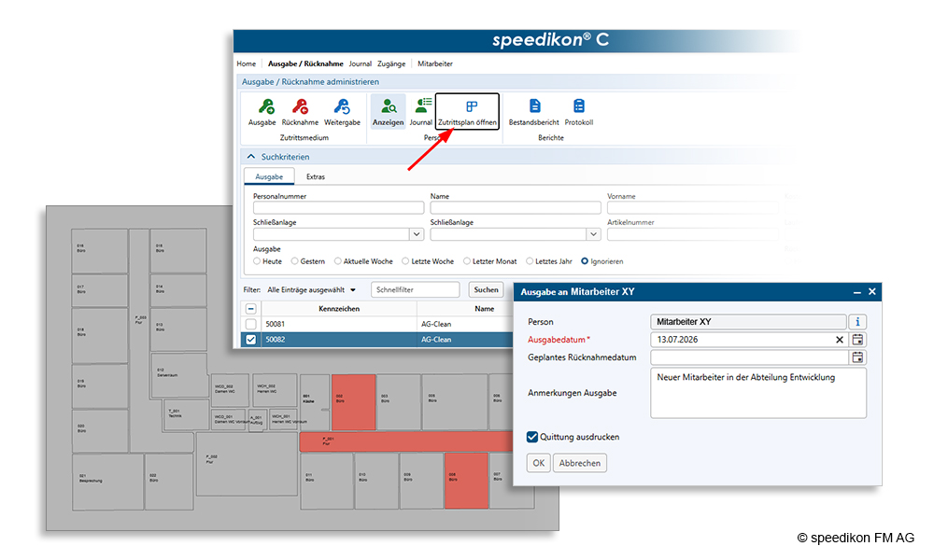Click the Abbrechen button
The height and width of the screenshot is (560, 934).
coord(580,463)
